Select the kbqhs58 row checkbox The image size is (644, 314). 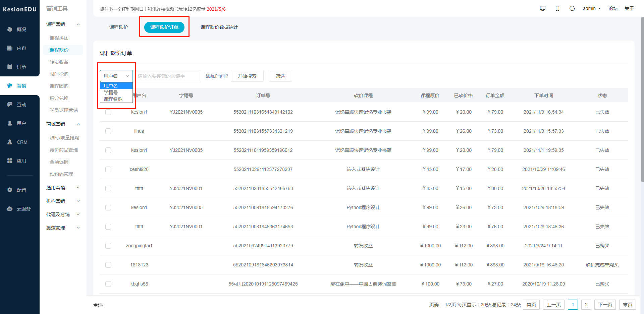point(108,284)
